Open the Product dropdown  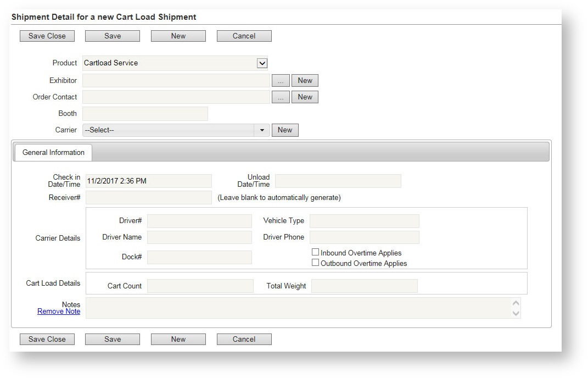click(x=262, y=63)
